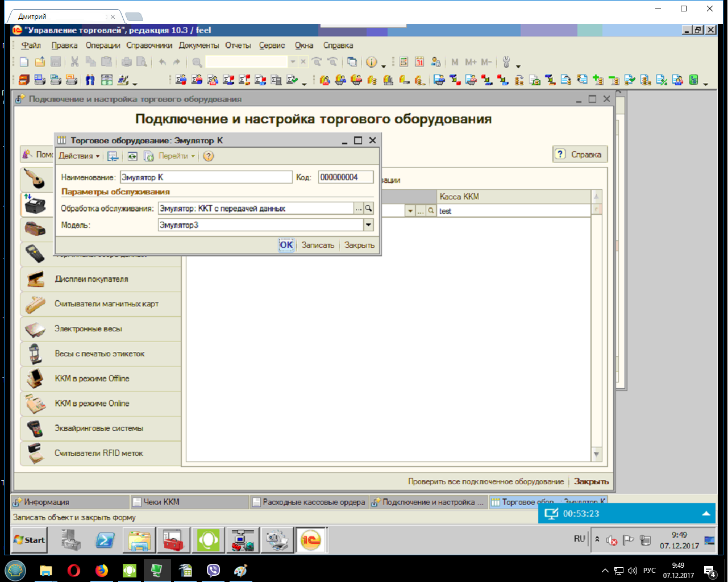Switch to Чеки ККМ window tab
728x582 pixels.
(x=189, y=502)
